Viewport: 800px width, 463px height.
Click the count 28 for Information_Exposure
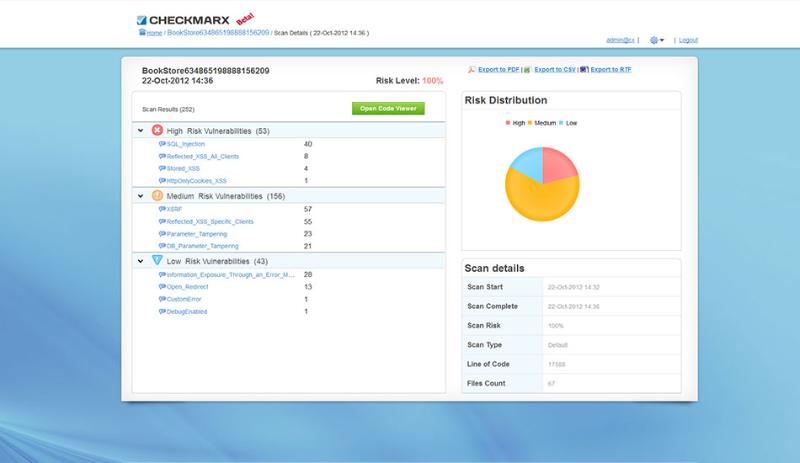pos(308,275)
